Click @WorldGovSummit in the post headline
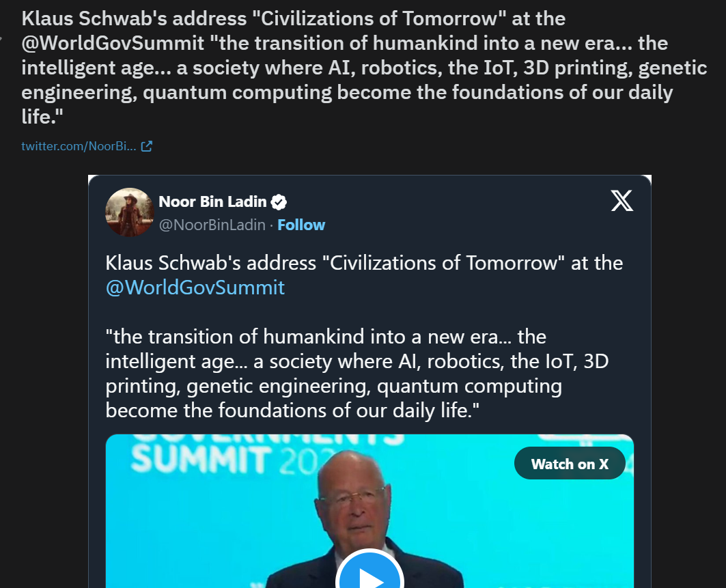 [x=113, y=43]
